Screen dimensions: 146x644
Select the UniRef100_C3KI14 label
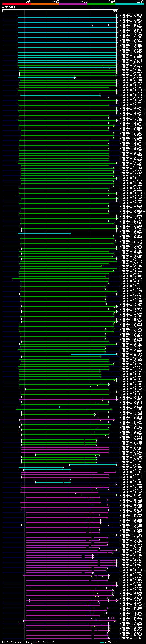131,93
